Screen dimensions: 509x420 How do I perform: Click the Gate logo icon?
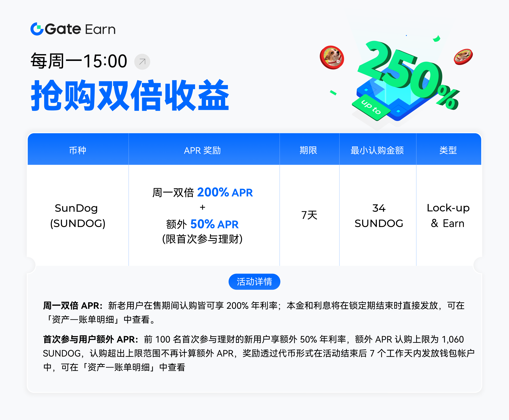click(37, 29)
